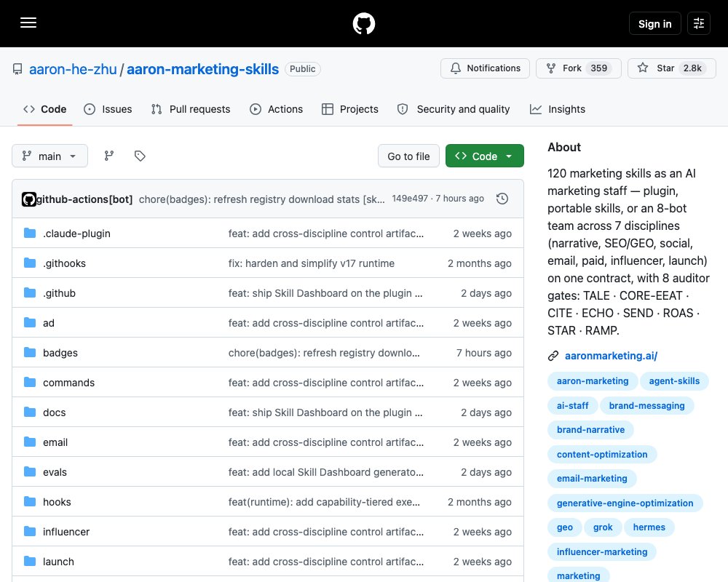Open the .claude-plugin folder
Screen dimensions: 728x582
click(x=76, y=234)
